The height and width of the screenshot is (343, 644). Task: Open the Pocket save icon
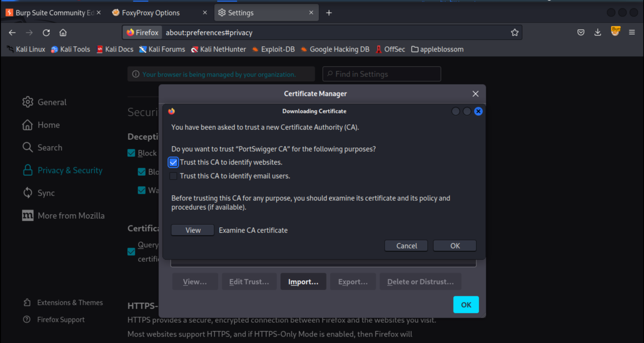click(581, 33)
